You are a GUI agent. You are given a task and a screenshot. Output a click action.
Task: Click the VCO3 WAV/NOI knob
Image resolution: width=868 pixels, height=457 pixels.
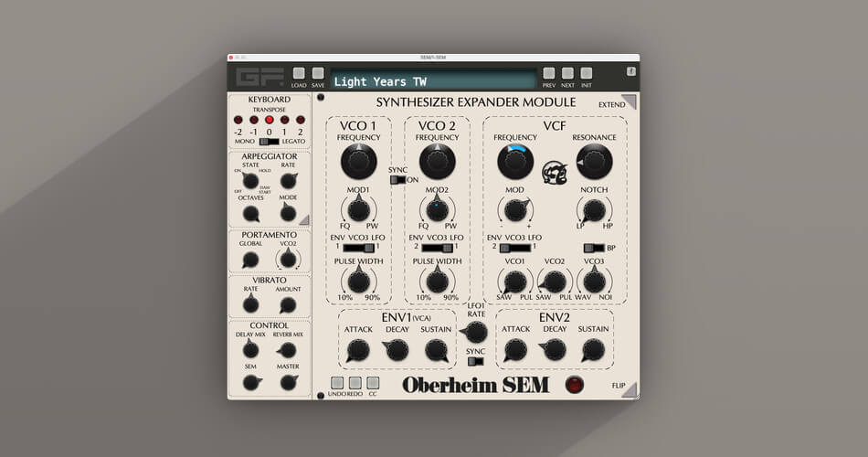594,282
